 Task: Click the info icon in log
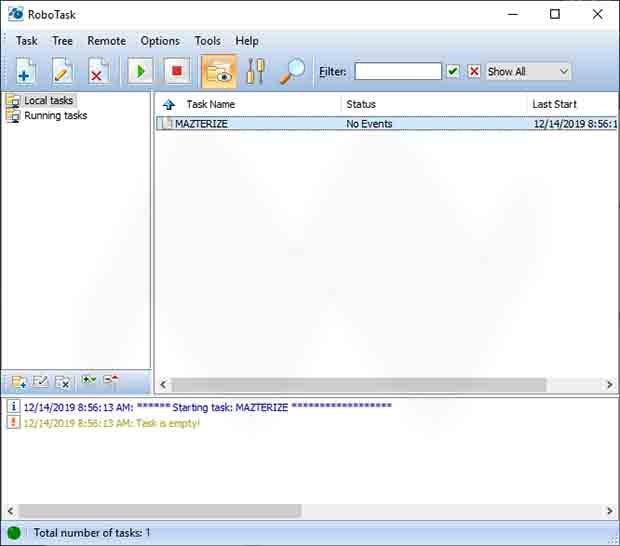13,406
